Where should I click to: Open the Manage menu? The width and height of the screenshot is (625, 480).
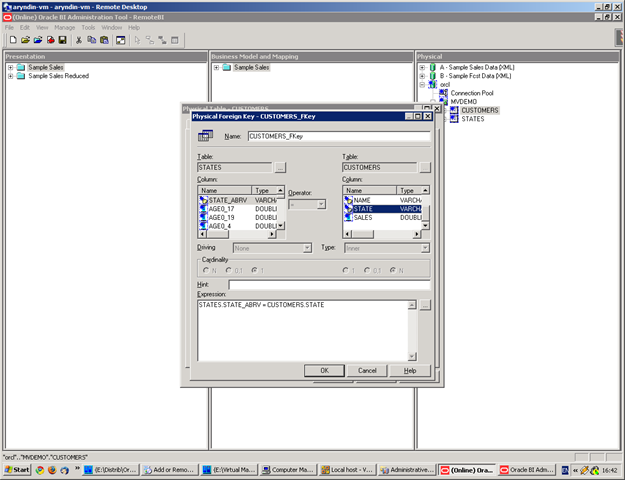[x=65, y=28]
